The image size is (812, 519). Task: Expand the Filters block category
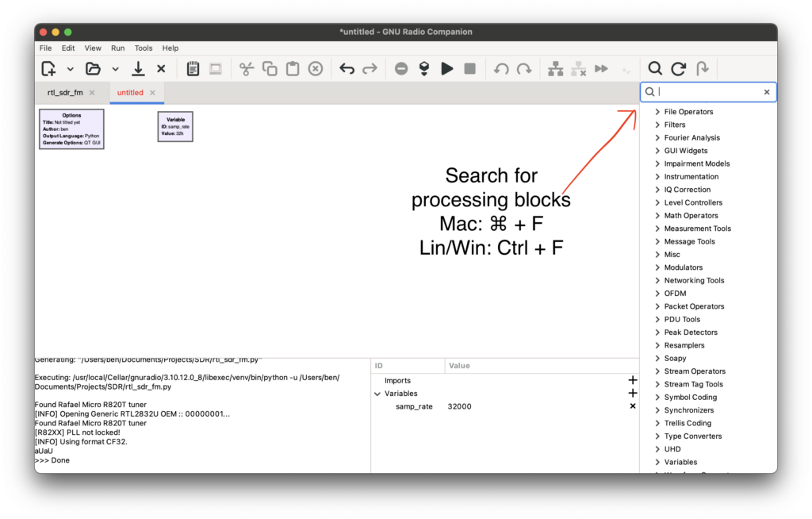[x=657, y=125]
